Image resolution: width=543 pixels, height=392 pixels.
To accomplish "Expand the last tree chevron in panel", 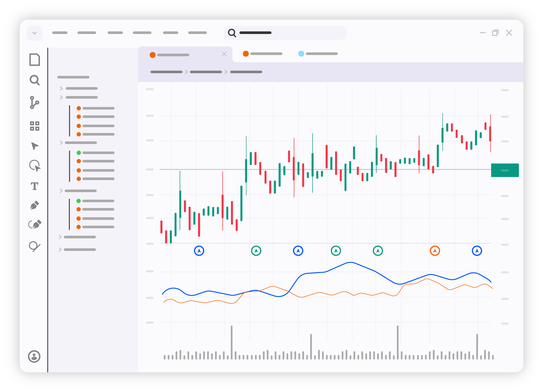I will point(60,250).
